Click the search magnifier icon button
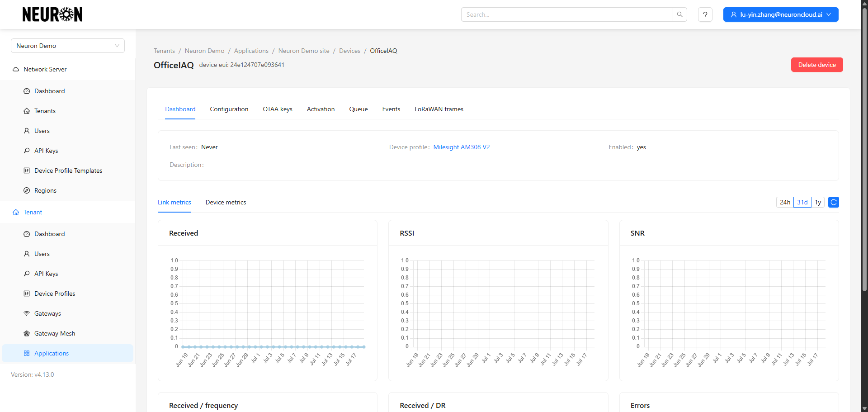Screen dimensions: 868x412 coord(679,14)
